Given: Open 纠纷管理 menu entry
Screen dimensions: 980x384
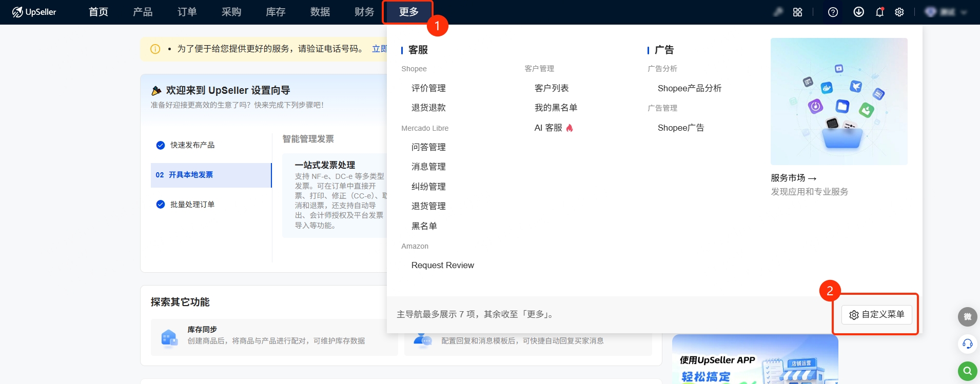Looking at the screenshot, I should (x=428, y=187).
